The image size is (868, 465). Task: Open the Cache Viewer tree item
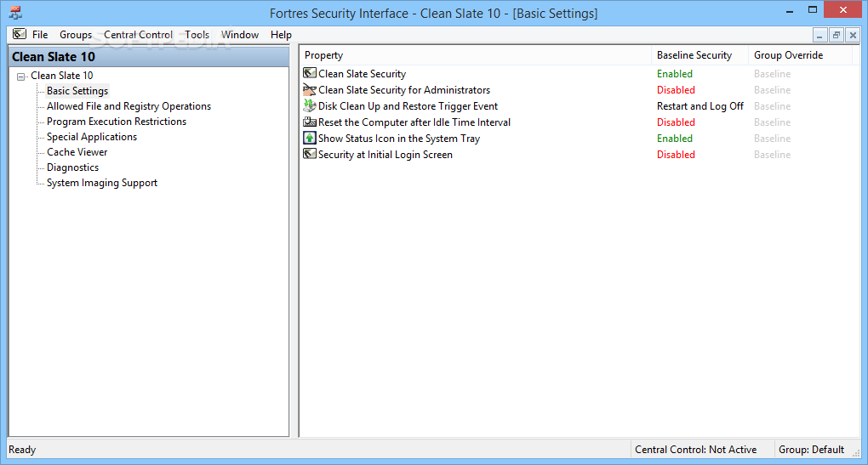pos(77,152)
